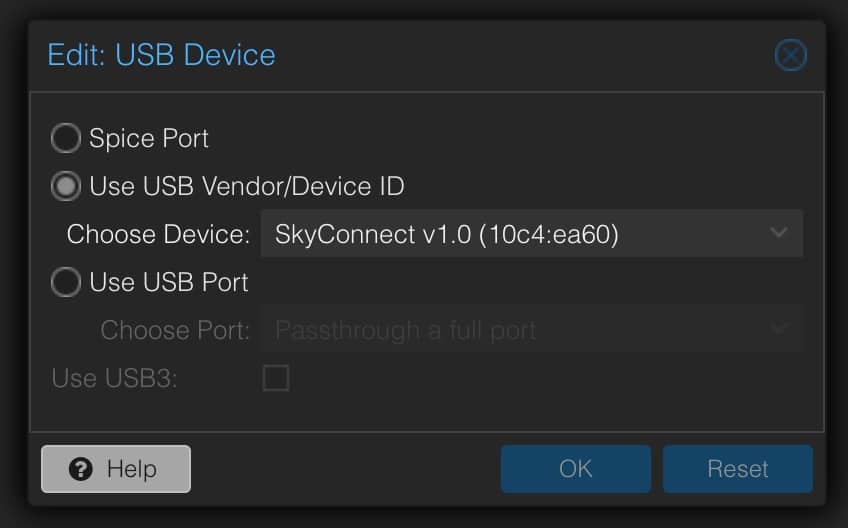Close the Edit USB Device dialog
This screenshot has width=848, height=528.
pos(790,55)
